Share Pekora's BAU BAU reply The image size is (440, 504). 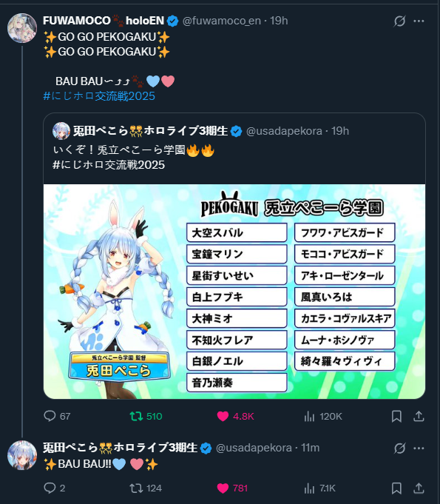[x=419, y=488]
